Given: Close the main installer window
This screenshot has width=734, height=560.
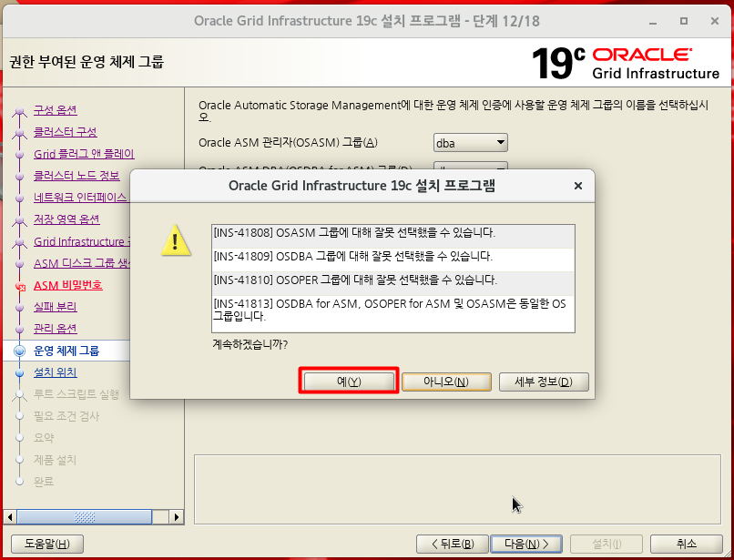Looking at the screenshot, I should (x=714, y=22).
